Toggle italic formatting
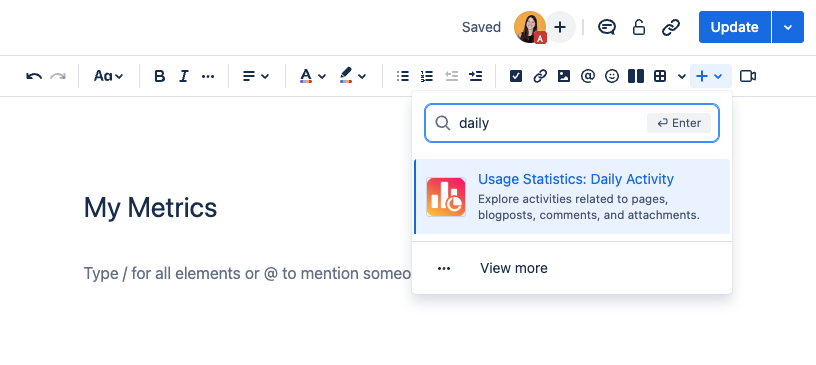This screenshot has height=365, width=816. tap(183, 77)
